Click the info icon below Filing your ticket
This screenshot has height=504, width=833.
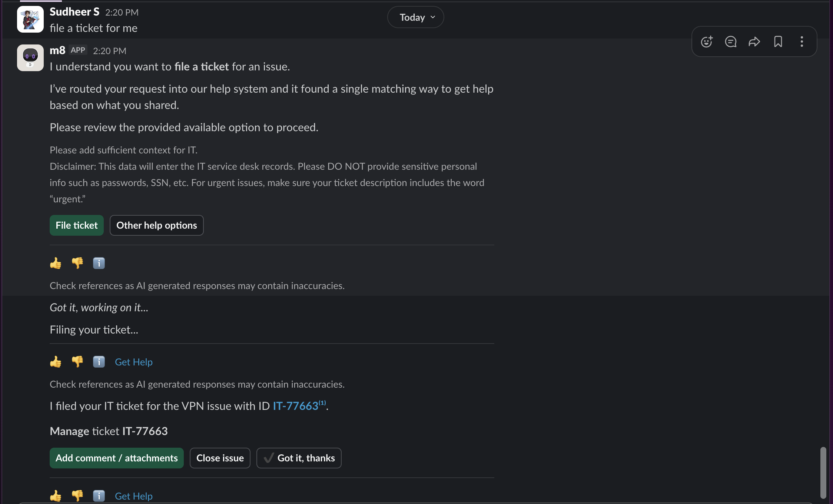(x=99, y=362)
